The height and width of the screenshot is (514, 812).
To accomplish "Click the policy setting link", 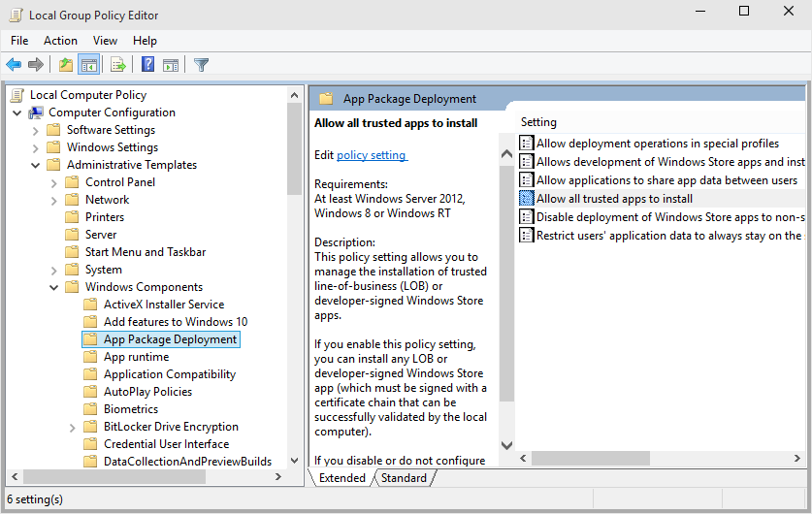I will click(372, 155).
